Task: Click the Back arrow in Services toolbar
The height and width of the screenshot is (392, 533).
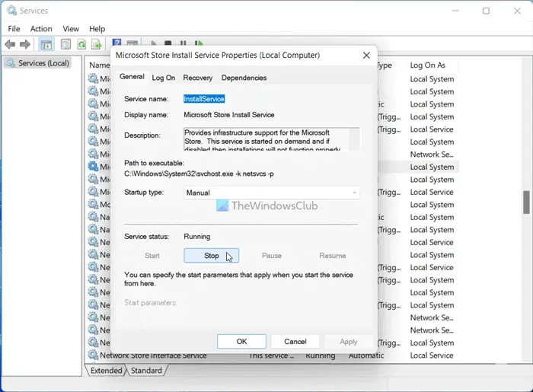Action: point(10,44)
